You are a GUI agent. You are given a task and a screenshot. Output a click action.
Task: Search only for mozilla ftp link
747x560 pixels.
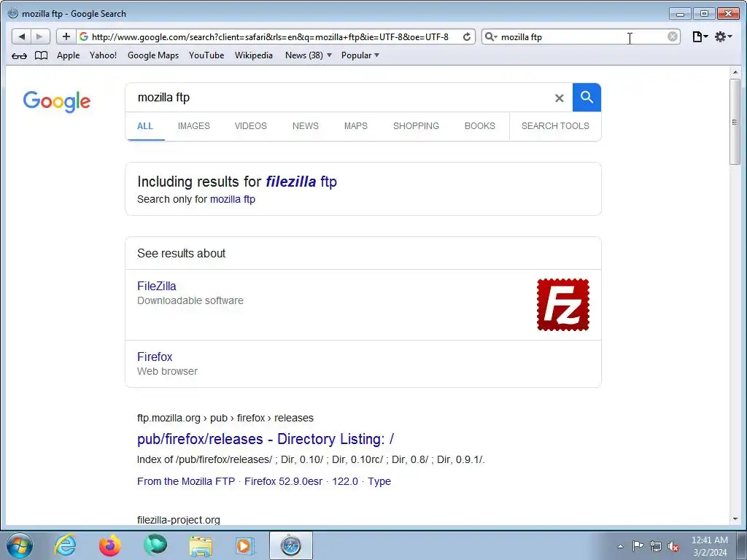pos(233,199)
